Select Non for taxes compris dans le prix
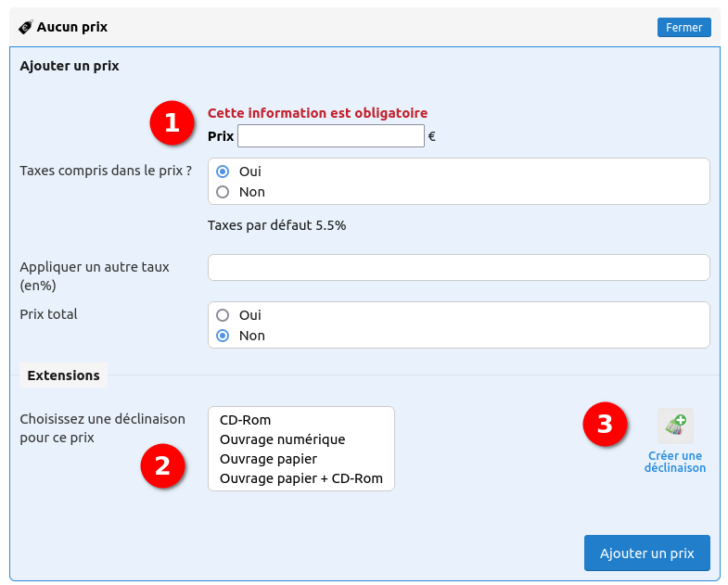Viewport: 728px width, 585px height. click(x=223, y=192)
